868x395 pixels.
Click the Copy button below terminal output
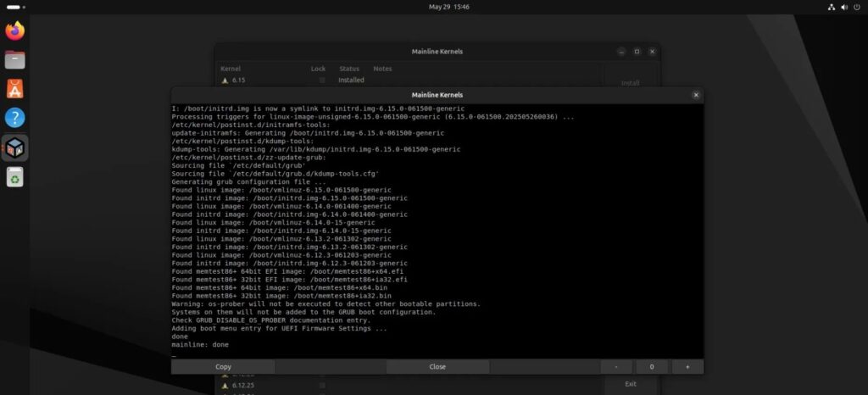tap(223, 367)
